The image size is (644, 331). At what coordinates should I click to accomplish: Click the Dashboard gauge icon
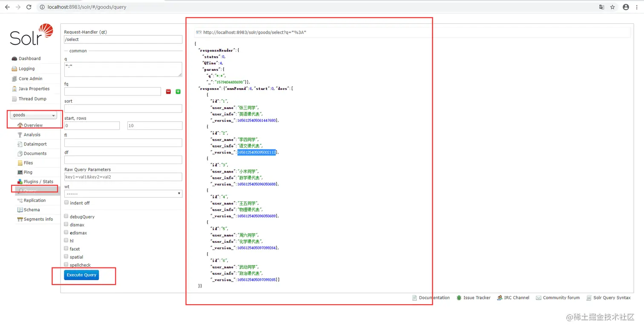(x=14, y=59)
